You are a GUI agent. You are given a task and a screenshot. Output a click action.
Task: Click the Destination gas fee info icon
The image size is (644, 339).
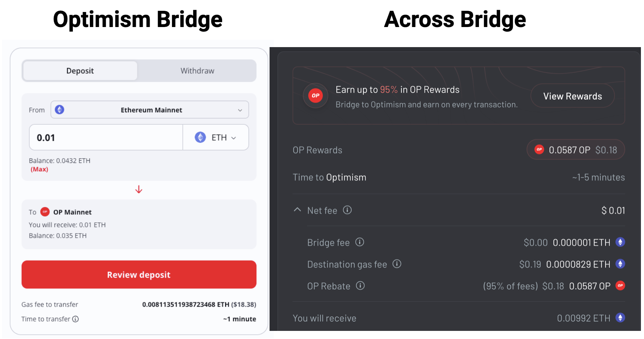coord(397,264)
